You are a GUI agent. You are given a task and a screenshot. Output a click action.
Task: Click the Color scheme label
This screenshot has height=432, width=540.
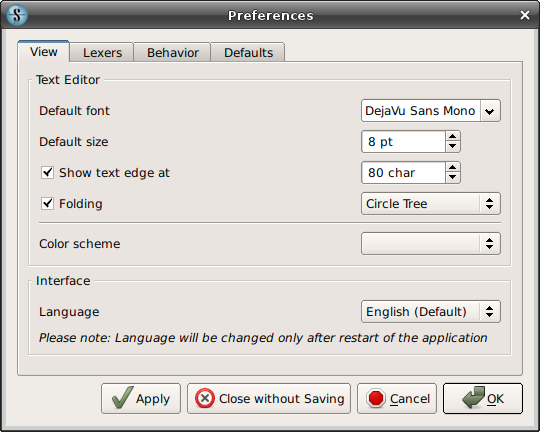tap(80, 244)
